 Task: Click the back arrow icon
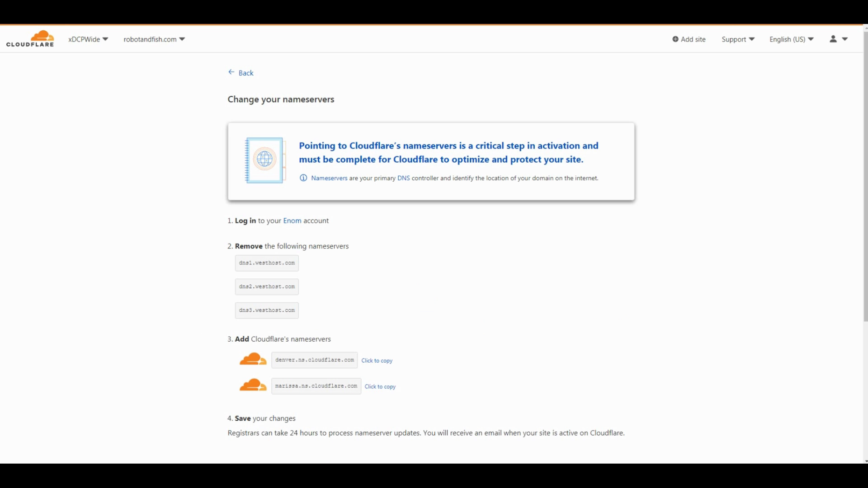coord(231,72)
